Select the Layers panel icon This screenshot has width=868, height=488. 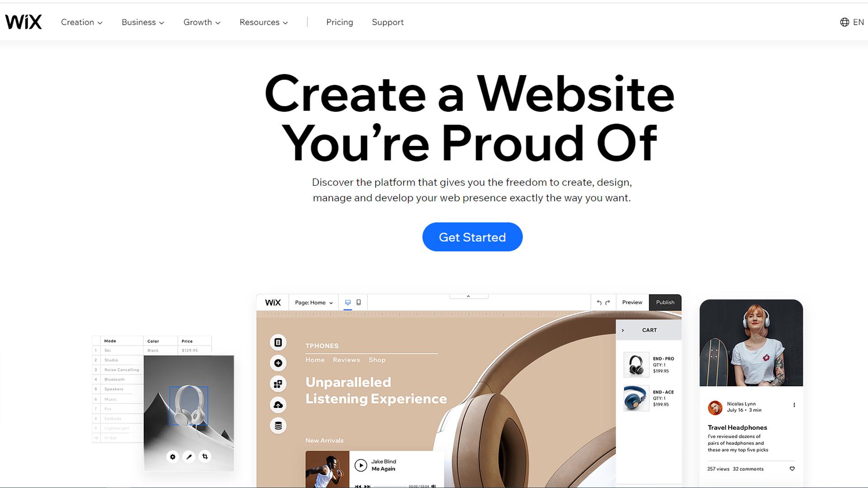coord(278,425)
